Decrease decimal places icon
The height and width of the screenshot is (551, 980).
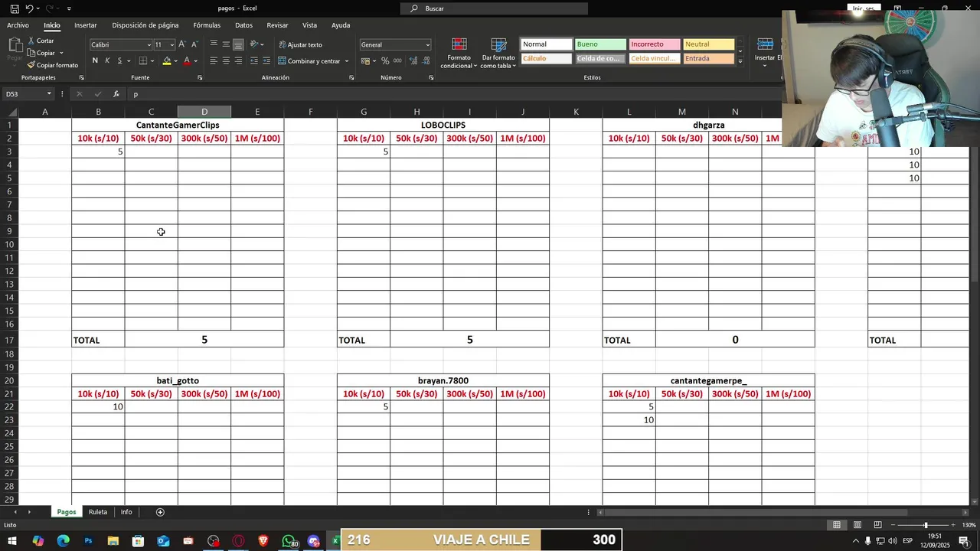tap(426, 60)
